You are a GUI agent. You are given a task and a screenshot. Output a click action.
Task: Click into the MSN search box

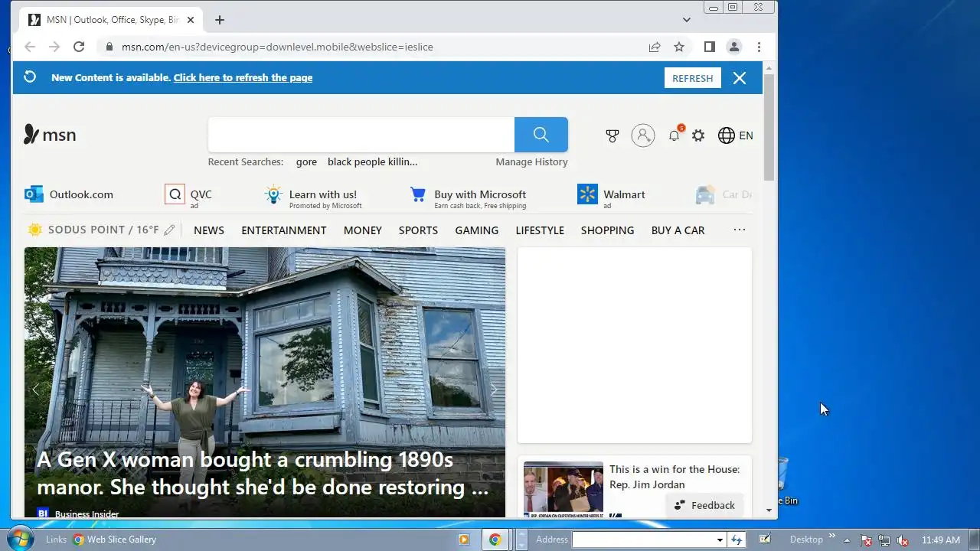361,135
